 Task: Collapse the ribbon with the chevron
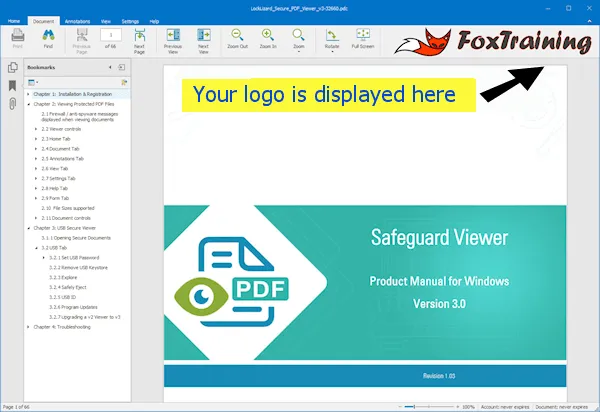pyautogui.click(x=589, y=21)
